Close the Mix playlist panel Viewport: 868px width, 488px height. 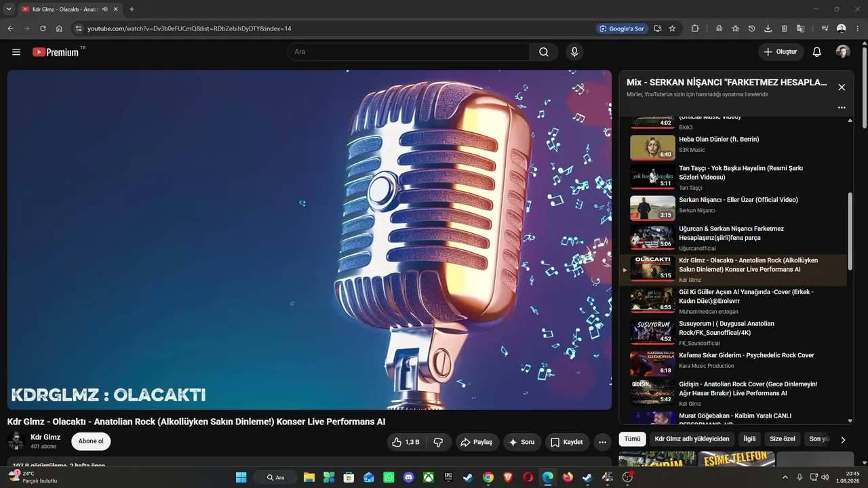tap(842, 87)
